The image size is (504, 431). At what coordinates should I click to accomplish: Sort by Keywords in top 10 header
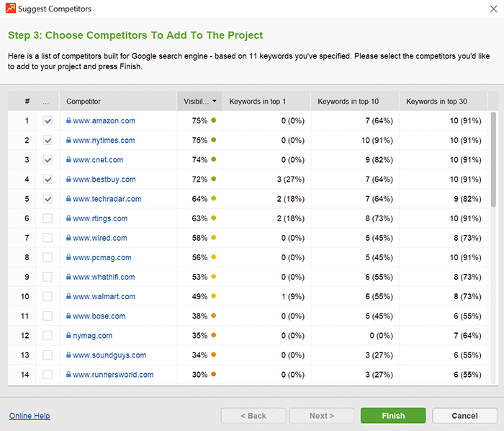tap(355, 102)
